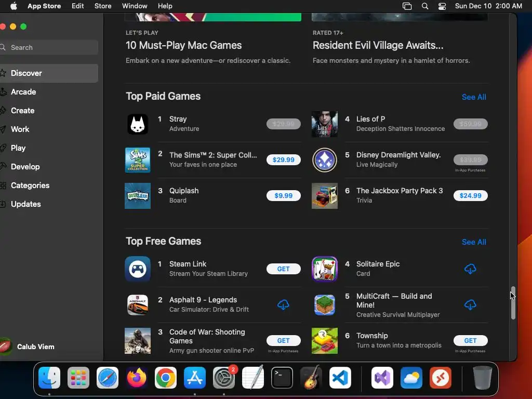The image size is (532, 399).
Task: Open Spotlight search in menu bar
Action: tap(425, 6)
